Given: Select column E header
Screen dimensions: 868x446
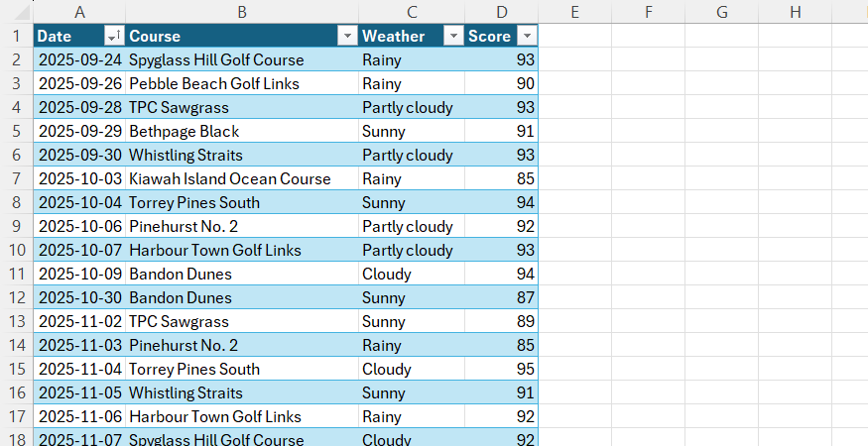Looking at the screenshot, I should point(574,12).
